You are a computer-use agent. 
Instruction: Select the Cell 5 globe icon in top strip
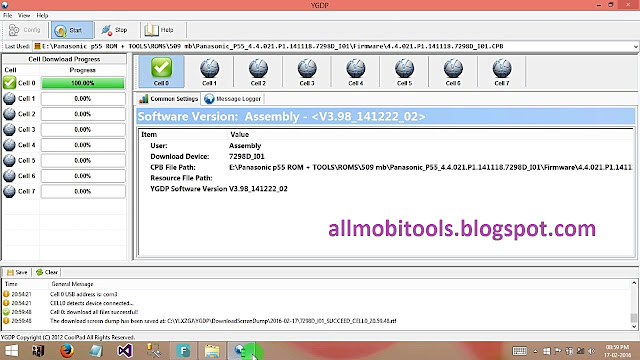tap(404, 68)
